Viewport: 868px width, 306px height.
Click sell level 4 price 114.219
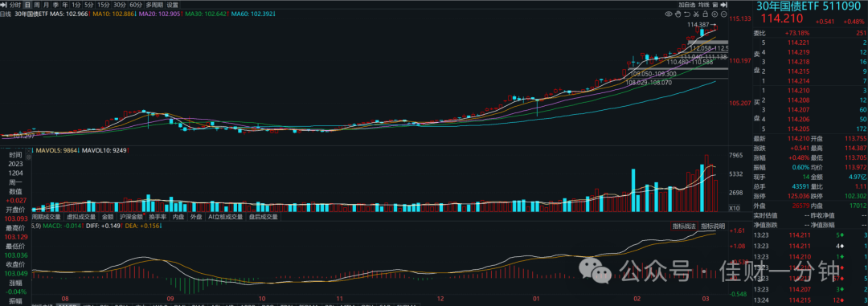point(797,51)
